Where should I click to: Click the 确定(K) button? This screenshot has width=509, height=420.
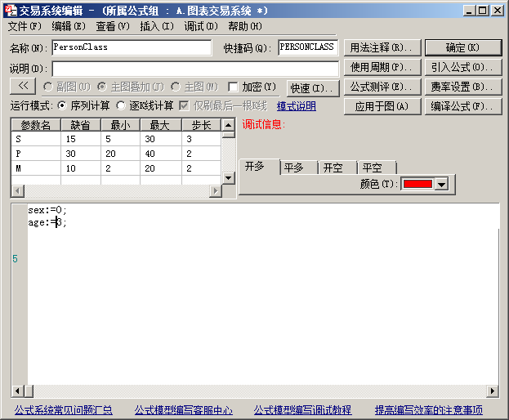coord(463,48)
